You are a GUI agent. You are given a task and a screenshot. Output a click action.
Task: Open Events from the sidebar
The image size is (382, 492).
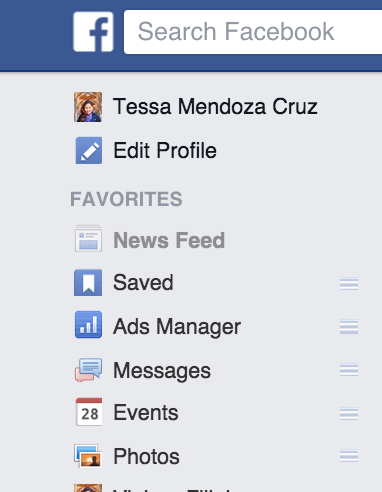146,413
